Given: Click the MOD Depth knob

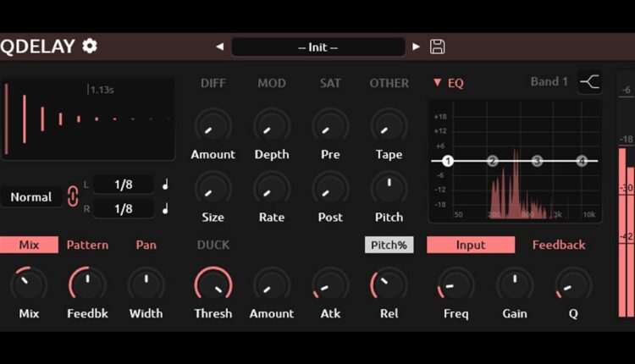Looking at the screenshot, I should pyautogui.click(x=272, y=126).
